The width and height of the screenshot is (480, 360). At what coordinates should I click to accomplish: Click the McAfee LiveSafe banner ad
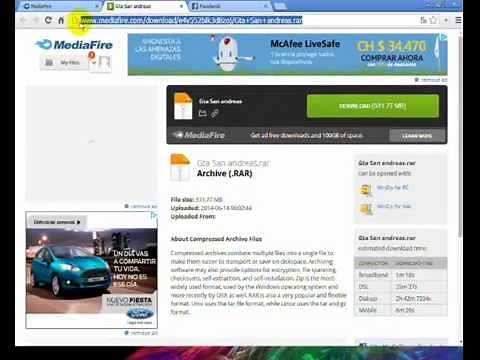(287, 54)
